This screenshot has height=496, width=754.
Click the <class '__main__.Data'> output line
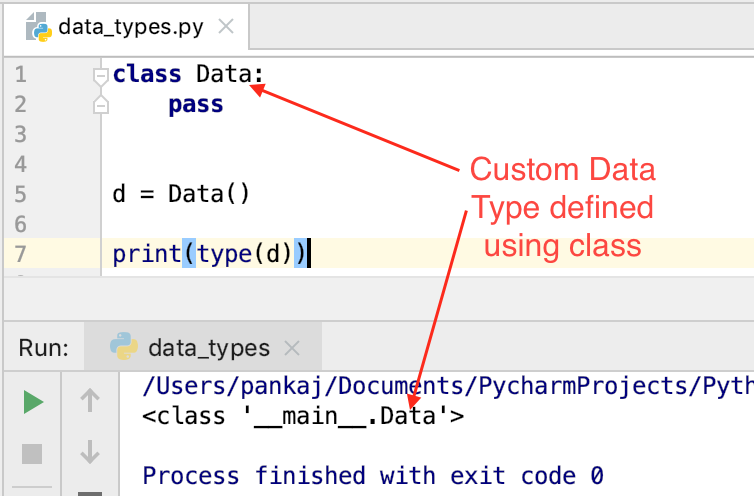tap(304, 415)
